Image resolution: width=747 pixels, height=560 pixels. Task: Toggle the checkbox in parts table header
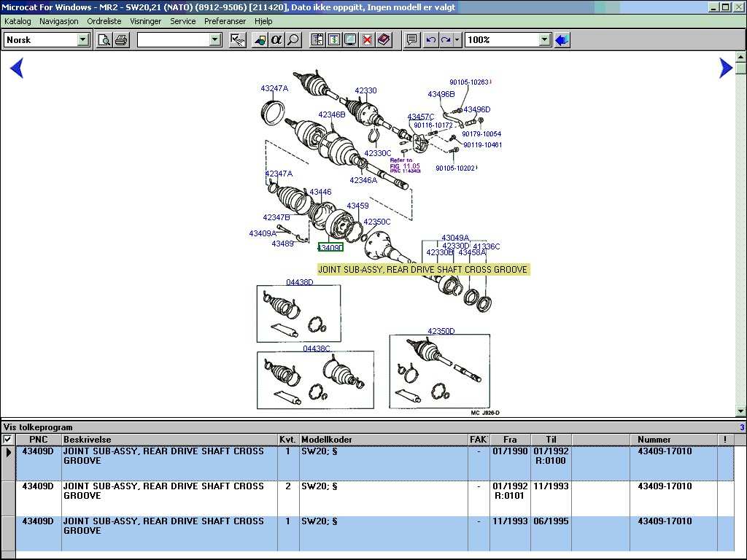tap(7, 440)
